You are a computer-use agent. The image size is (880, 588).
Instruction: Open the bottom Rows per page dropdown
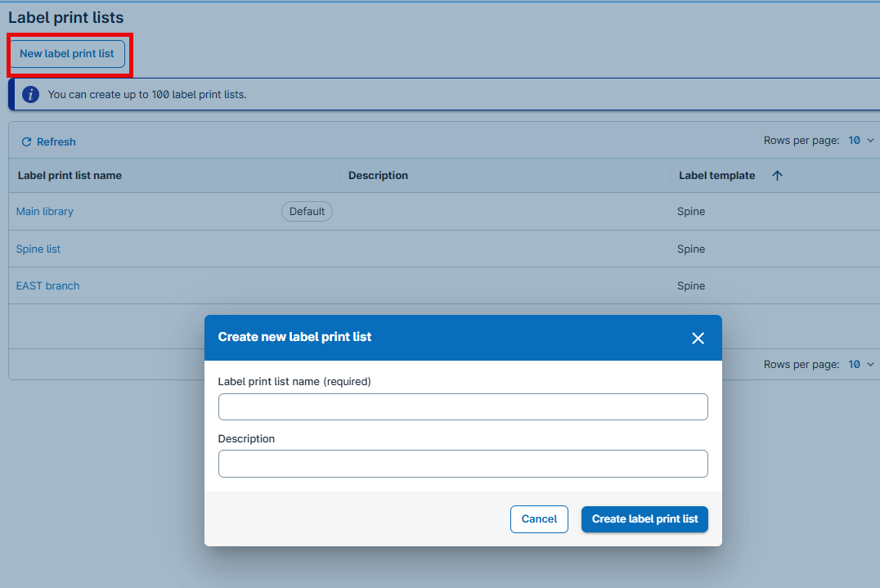click(860, 365)
